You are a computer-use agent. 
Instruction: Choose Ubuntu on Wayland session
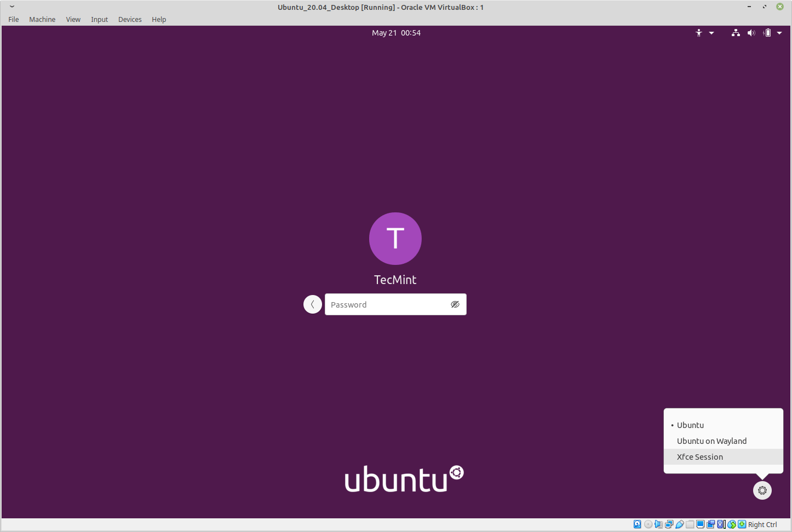coord(711,441)
